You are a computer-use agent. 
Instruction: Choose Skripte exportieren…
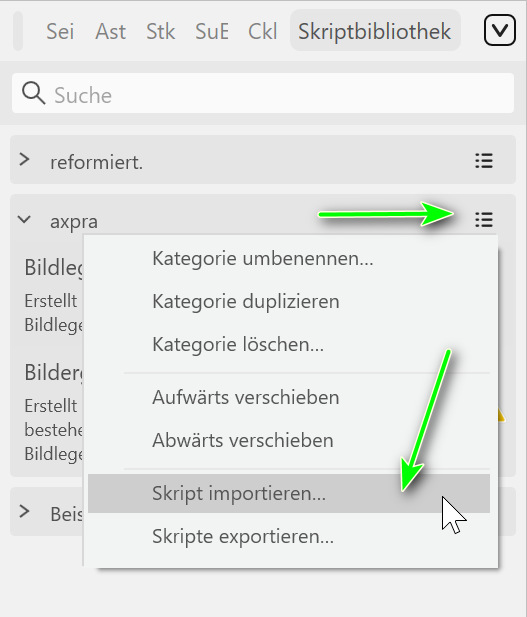coord(289,536)
